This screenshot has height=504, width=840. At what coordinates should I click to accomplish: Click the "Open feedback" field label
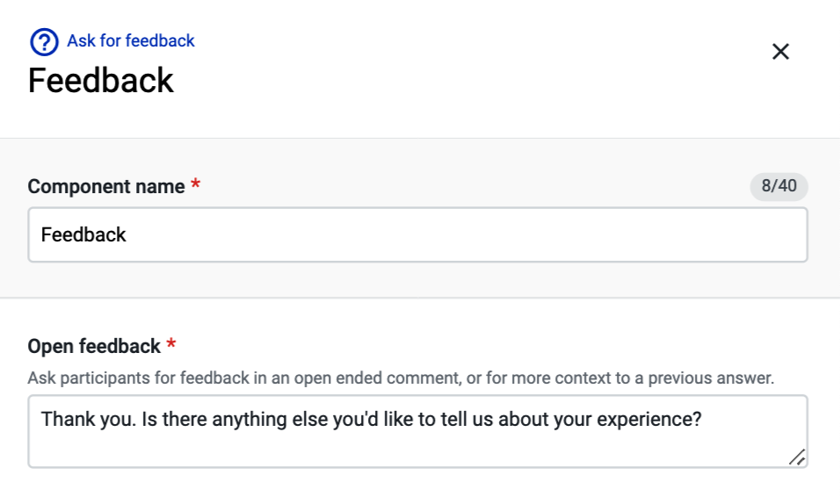[94, 346]
